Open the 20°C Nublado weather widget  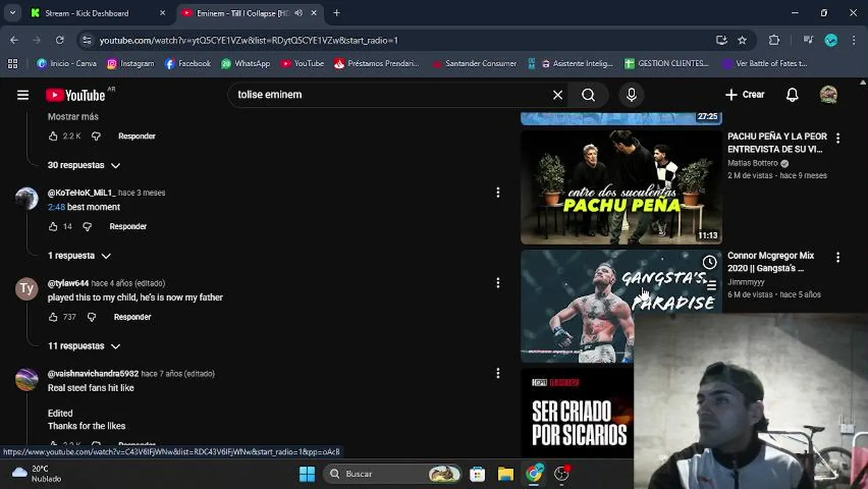click(37, 473)
